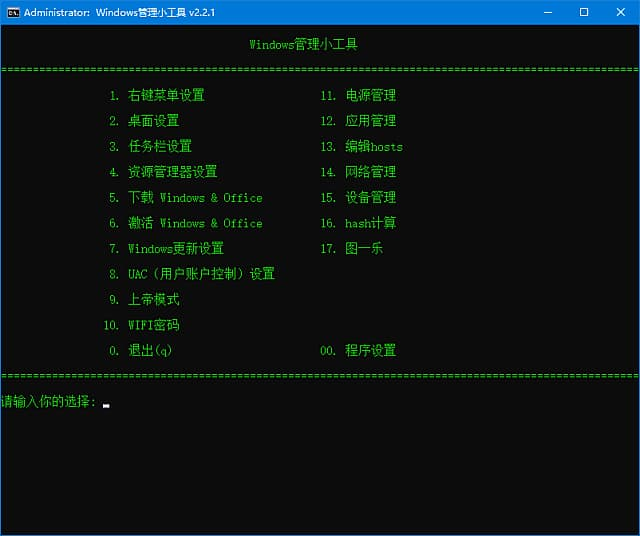Click on 任务栏设置 option

159,146
